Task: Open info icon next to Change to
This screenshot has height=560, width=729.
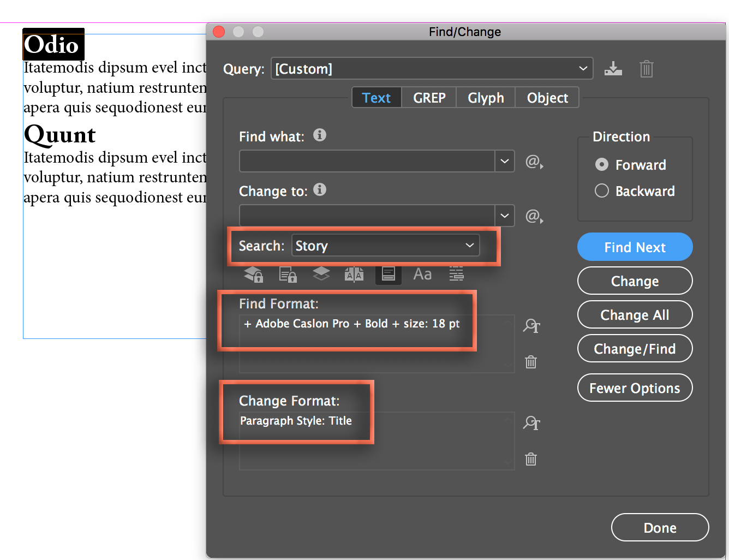Action: pos(320,189)
